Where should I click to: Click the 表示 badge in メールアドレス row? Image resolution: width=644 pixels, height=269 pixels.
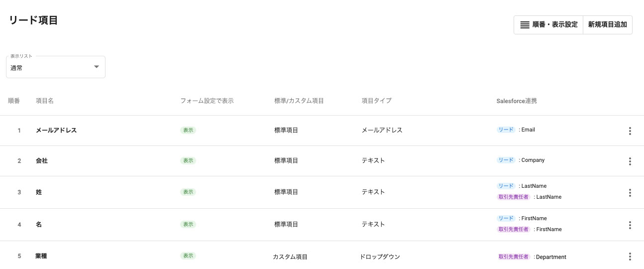tap(188, 131)
